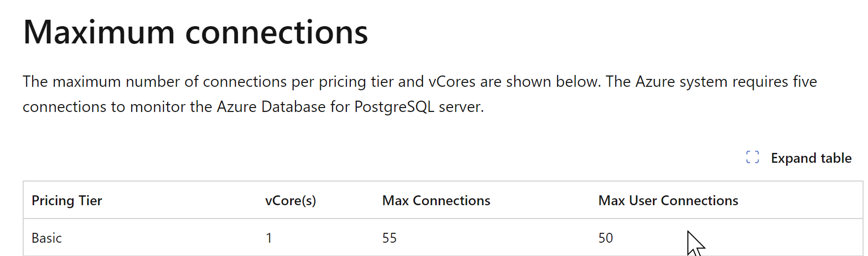The height and width of the screenshot is (256, 868).
Task: Click the vCore(s) column header
Action: [291, 200]
